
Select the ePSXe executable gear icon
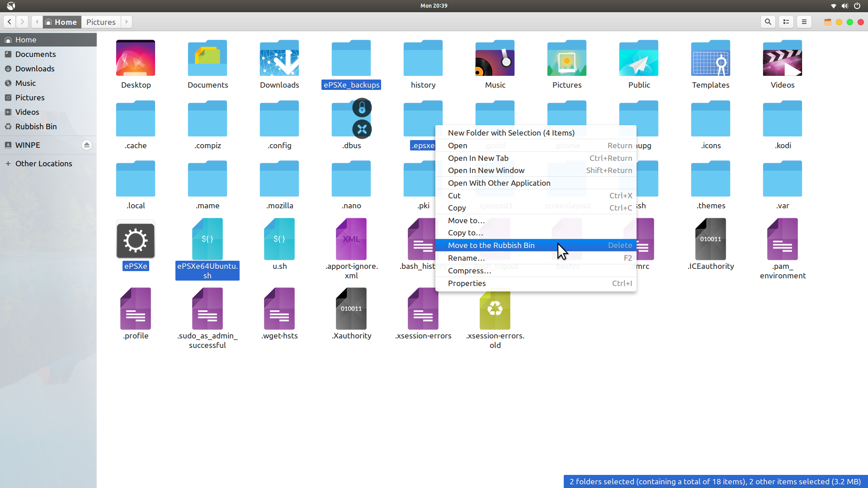136,239
